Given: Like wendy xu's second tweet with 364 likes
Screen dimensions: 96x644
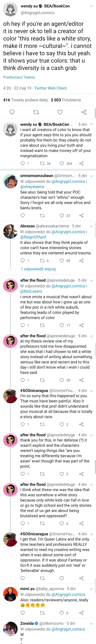Looking at the screenshot, I should [x=62, y=163].
